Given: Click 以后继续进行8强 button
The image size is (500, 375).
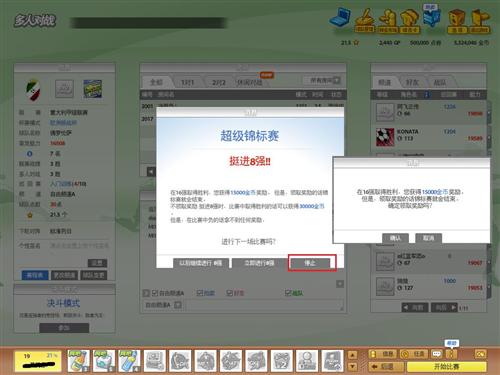Looking at the screenshot, I should click(201, 263).
